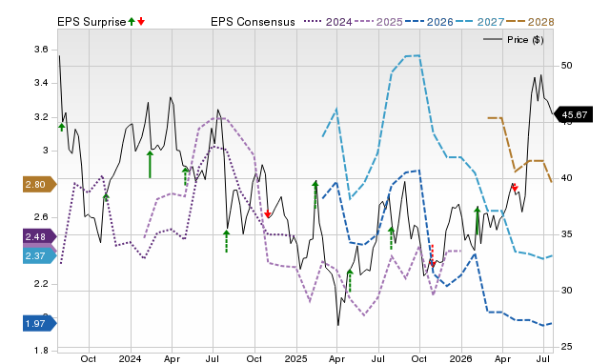The image size is (610, 364).
Task: Click the red dotted surprise arrow after Oct 2025
Action: tap(432, 255)
